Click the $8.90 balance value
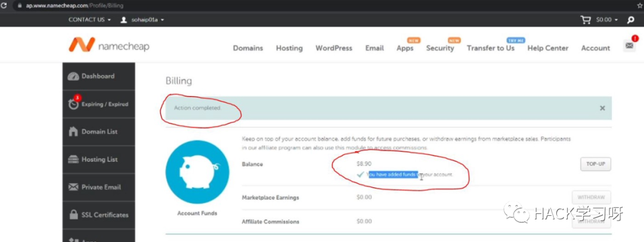Screen dimensions: 644x242 pos(364,163)
